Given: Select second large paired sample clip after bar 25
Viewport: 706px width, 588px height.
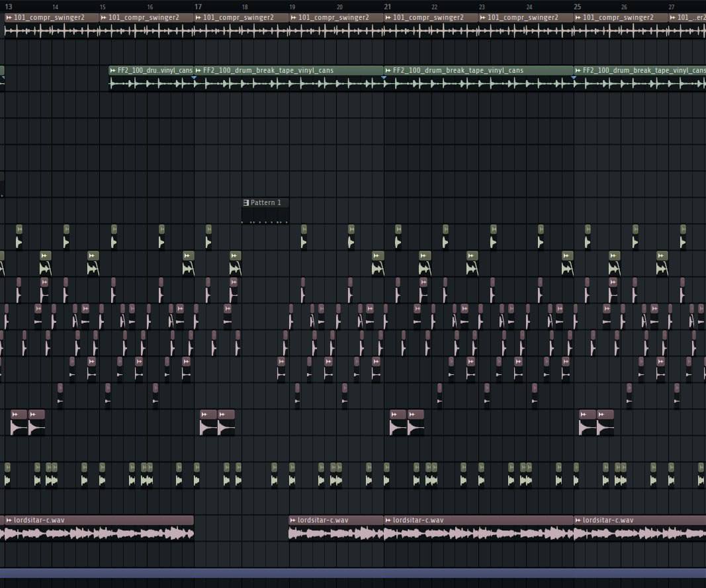Looking at the screenshot, I should (x=605, y=423).
